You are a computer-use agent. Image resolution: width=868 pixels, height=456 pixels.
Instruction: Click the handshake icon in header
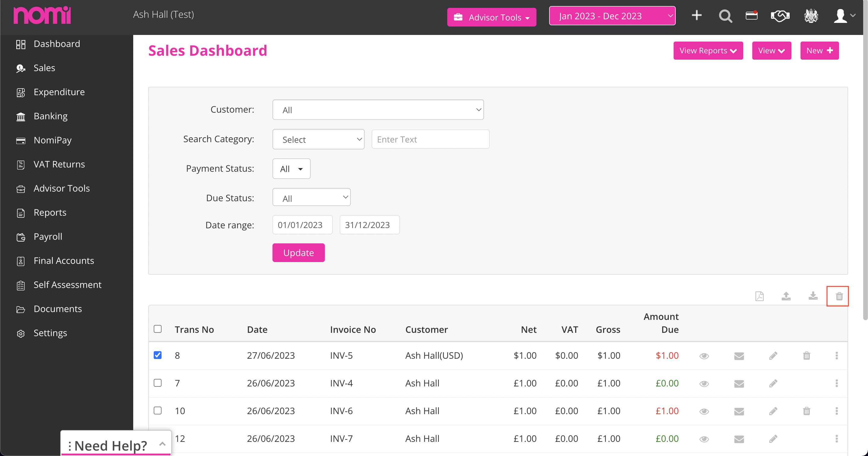tap(780, 16)
